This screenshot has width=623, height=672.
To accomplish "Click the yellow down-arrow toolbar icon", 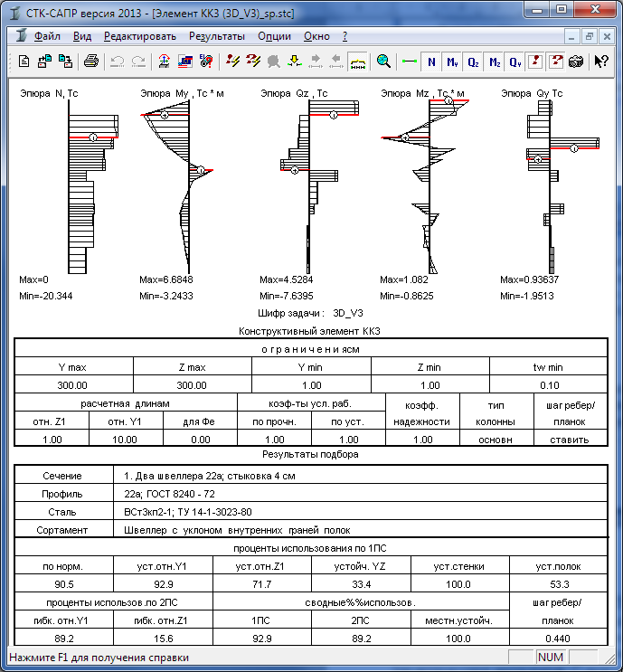I will [x=295, y=62].
